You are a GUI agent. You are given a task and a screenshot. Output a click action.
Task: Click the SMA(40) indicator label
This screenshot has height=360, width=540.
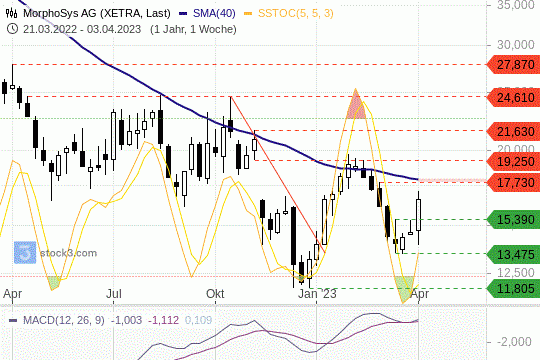[x=214, y=13]
